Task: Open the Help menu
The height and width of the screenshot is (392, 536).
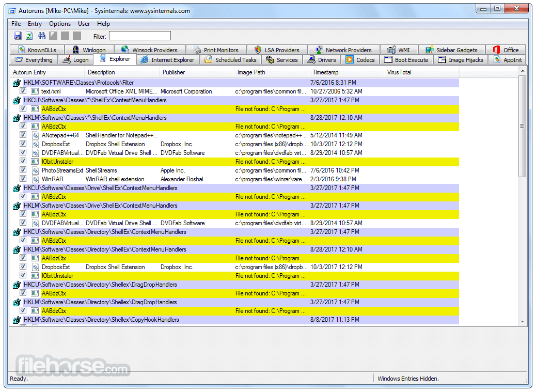Action: click(103, 24)
